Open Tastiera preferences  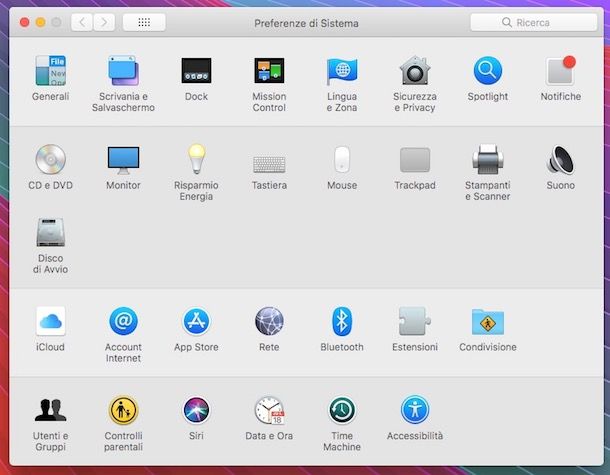coord(269,165)
